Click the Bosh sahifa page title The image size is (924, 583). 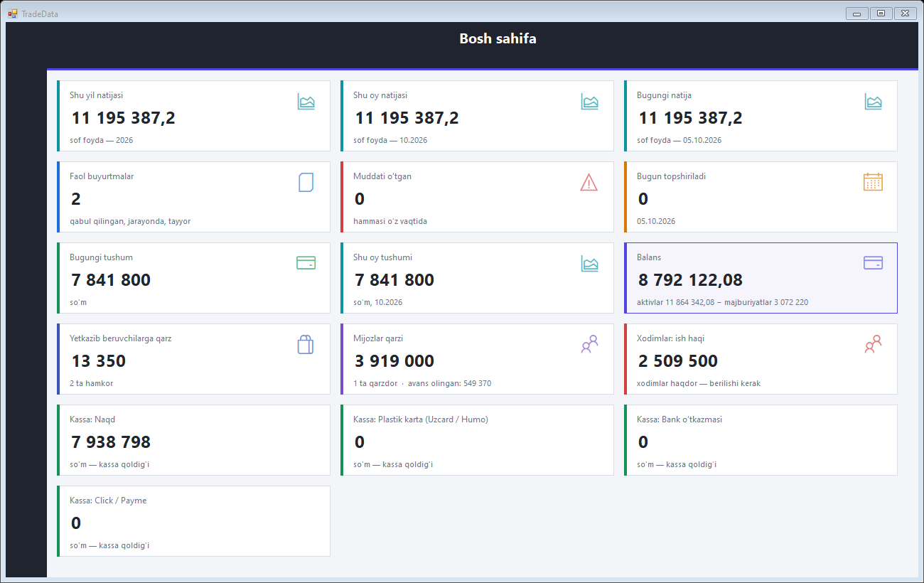coord(498,38)
